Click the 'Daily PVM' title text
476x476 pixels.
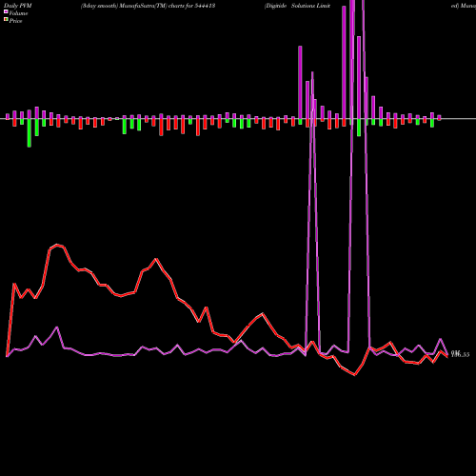tap(17, 6)
